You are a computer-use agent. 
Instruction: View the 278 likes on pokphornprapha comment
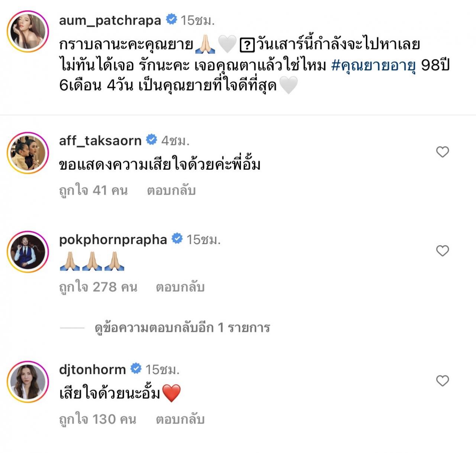click(98, 287)
